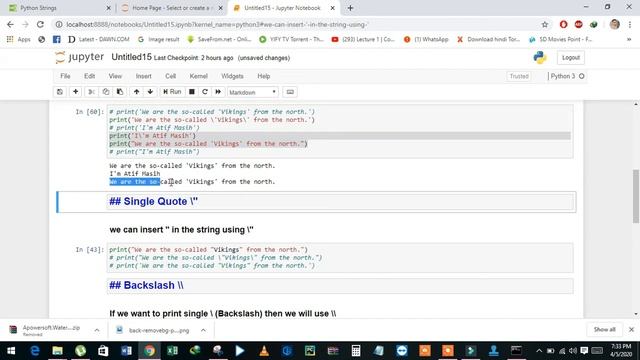640x360 pixels.
Task: Click the Logout button
Action: 571,58
